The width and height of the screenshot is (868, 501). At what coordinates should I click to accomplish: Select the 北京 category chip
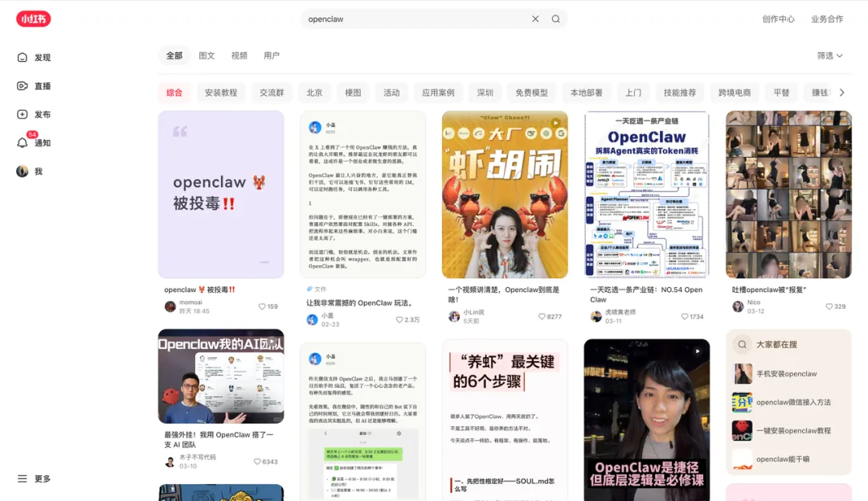pyautogui.click(x=314, y=92)
